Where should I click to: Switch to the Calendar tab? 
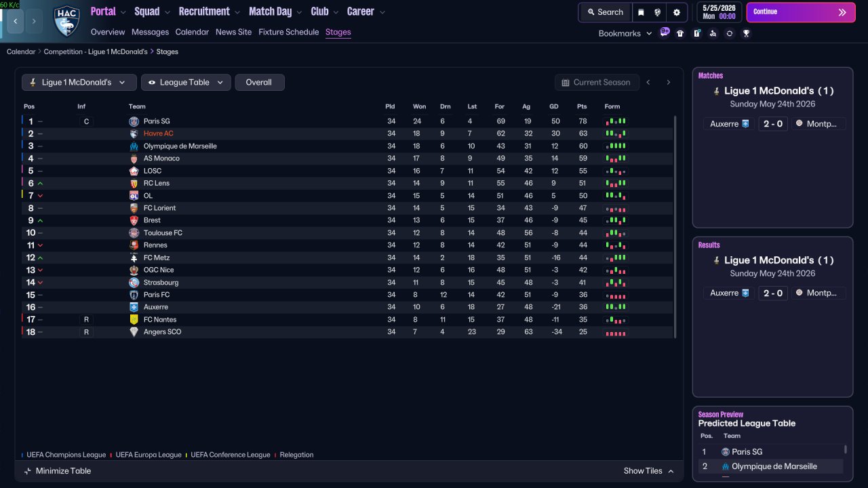point(192,32)
